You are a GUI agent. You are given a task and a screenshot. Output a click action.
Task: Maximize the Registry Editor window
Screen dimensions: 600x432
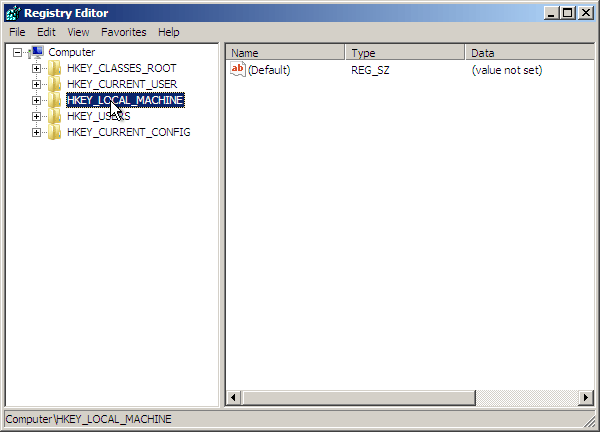[x=568, y=13]
